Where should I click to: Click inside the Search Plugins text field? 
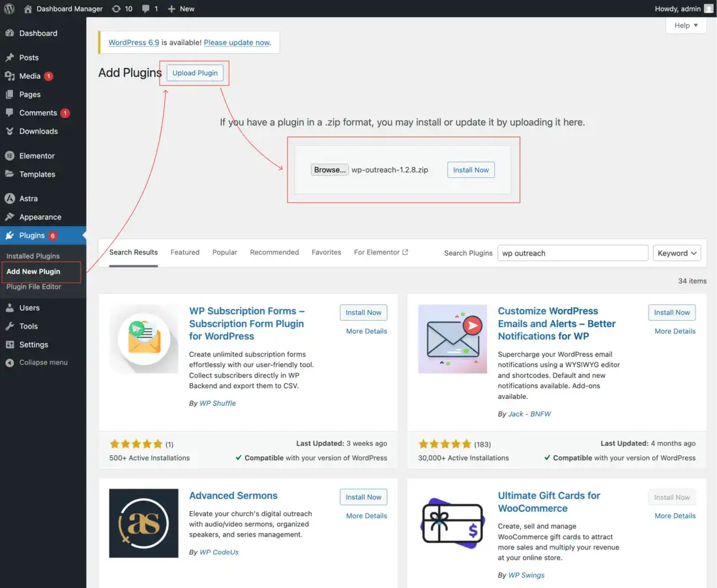click(572, 252)
